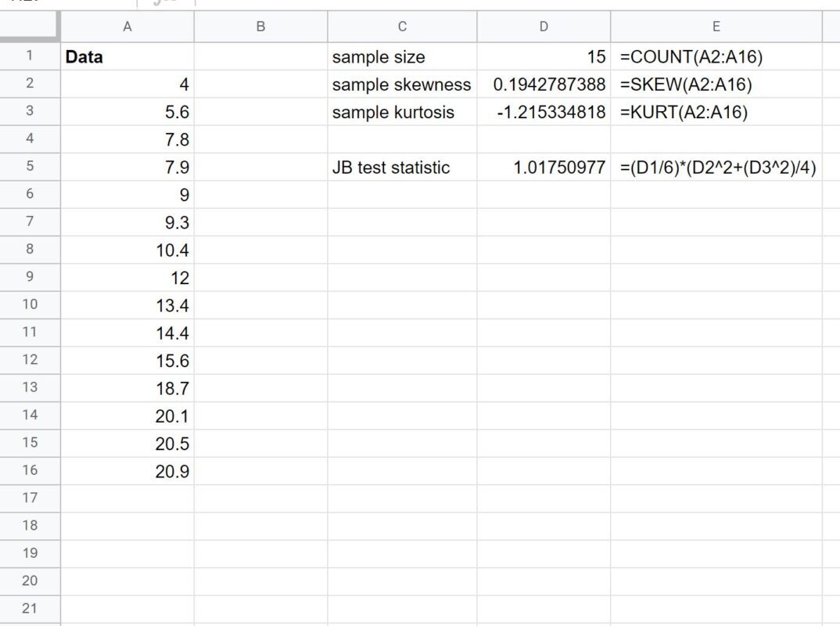Select column C header
Screen dimensions: 840x626
coord(402,27)
